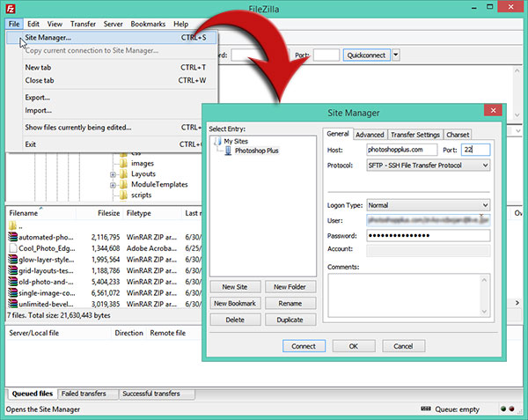Click the Delete button
This screenshot has height=420, width=528.
click(235, 320)
